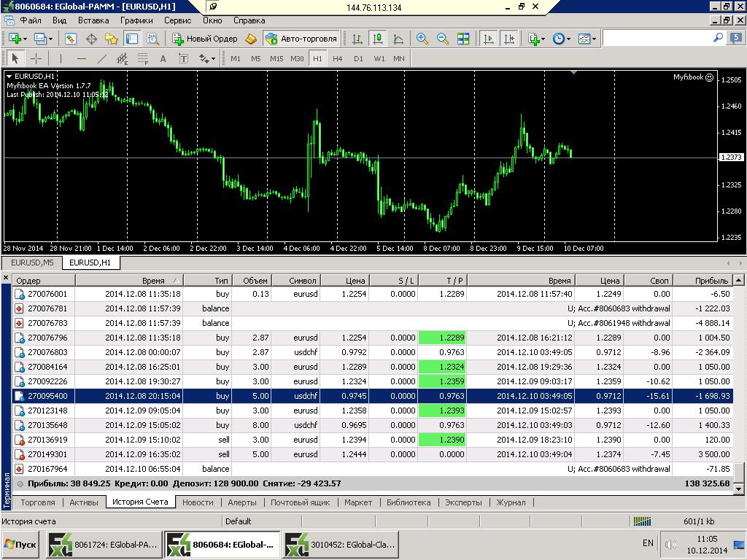747x560 pixels.
Task: Switch chart to line chart mode
Action: point(398,39)
